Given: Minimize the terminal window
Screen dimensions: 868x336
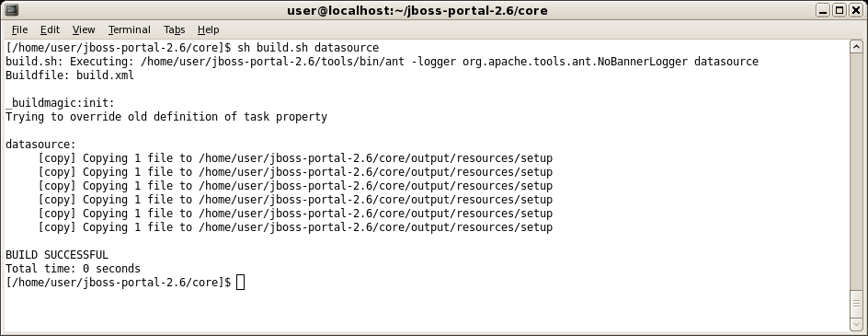Looking at the screenshot, I should (x=823, y=10).
